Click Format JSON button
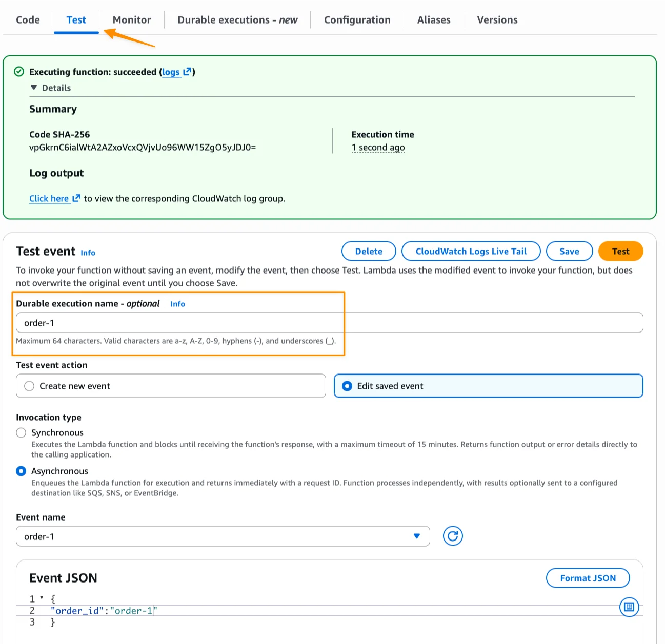 588,578
